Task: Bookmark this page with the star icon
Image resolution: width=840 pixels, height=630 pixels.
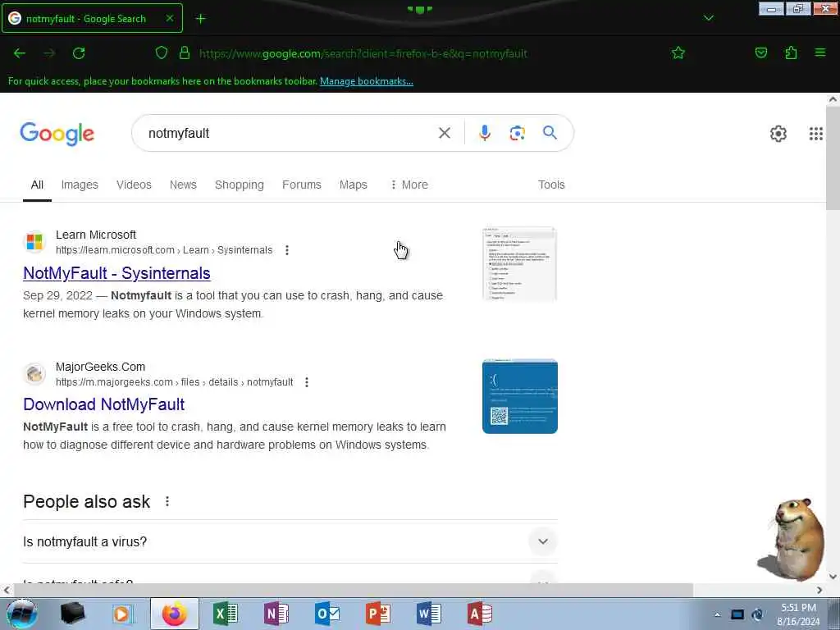Action: [678, 53]
